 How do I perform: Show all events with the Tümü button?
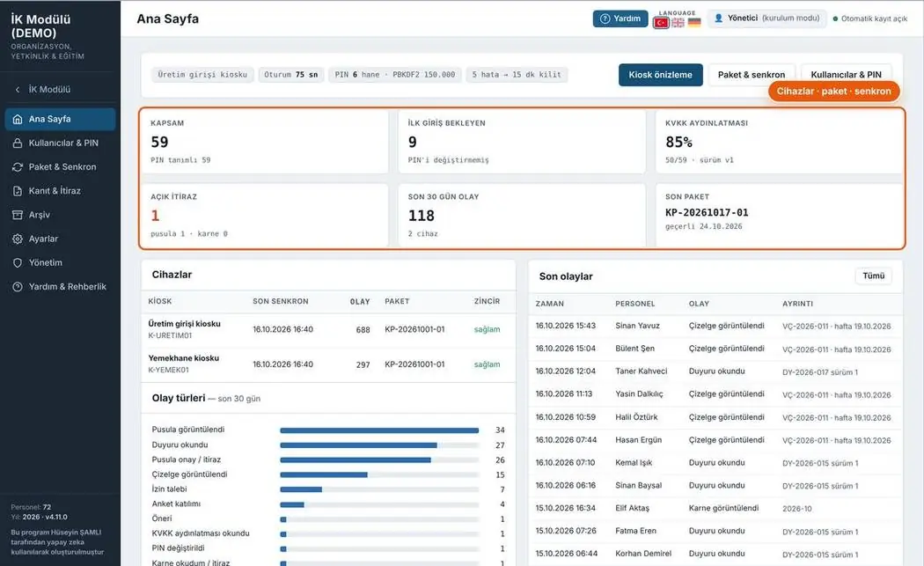pos(873,276)
